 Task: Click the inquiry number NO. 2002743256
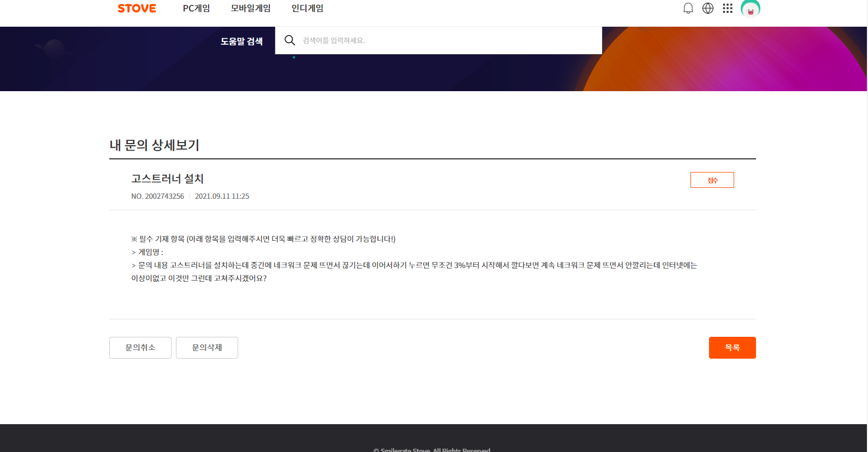pyautogui.click(x=157, y=196)
